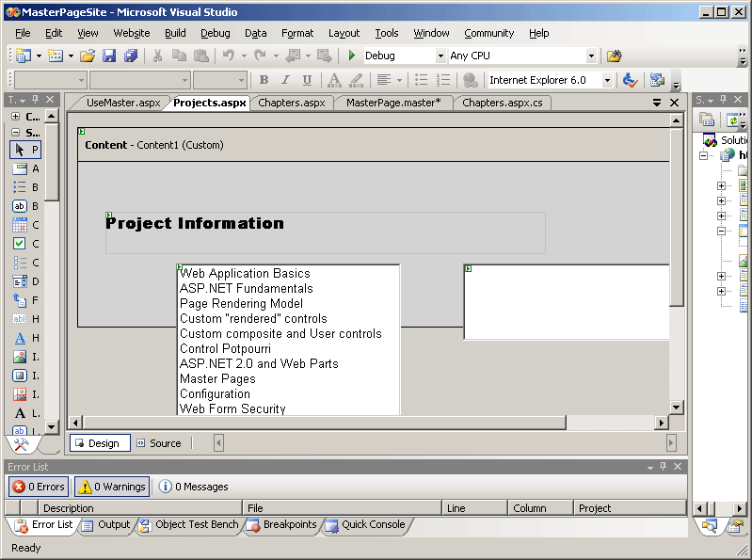Open the Internet Explorer 6.0 target dropdown
The image size is (752, 560).
(x=607, y=81)
